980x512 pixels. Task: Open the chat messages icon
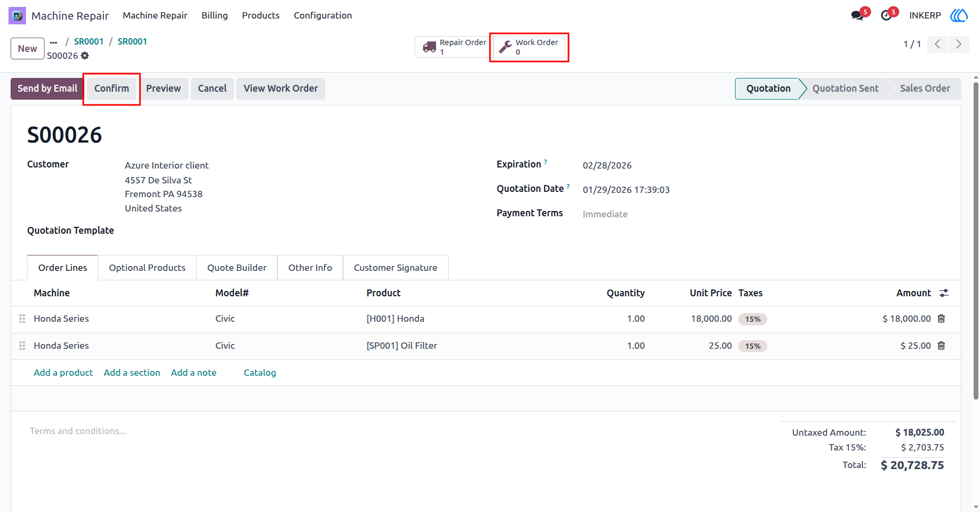pos(857,15)
